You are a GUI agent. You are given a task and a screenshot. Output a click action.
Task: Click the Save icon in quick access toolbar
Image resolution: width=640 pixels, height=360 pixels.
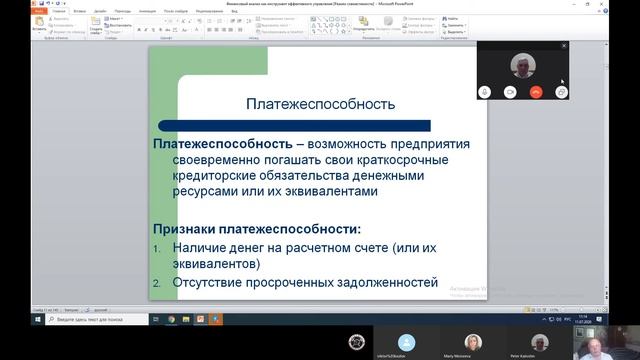tap(42, 3)
